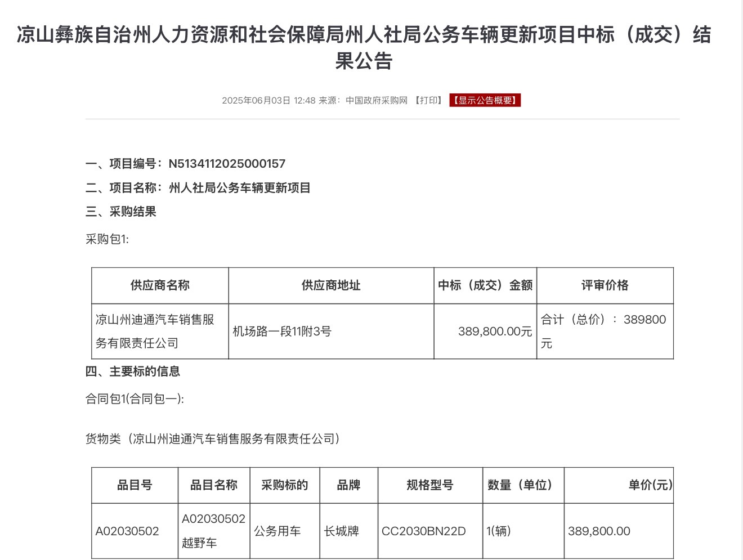Click the announcement title heading
The image size is (743, 560).
364,47
